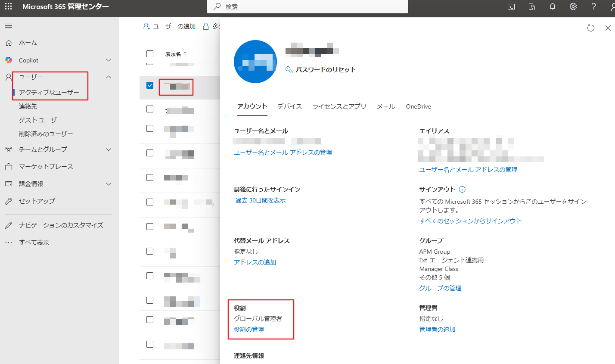Open the notifications bell

pos(553,6)
